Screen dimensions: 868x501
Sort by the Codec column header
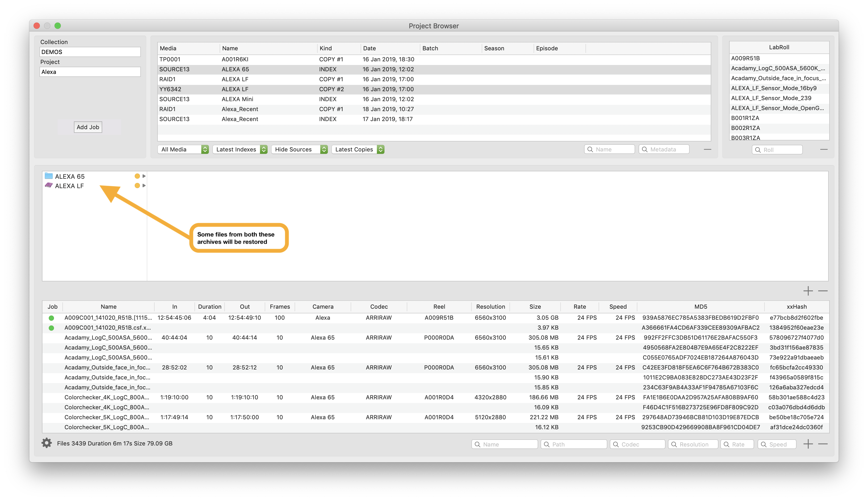point(379,307)
